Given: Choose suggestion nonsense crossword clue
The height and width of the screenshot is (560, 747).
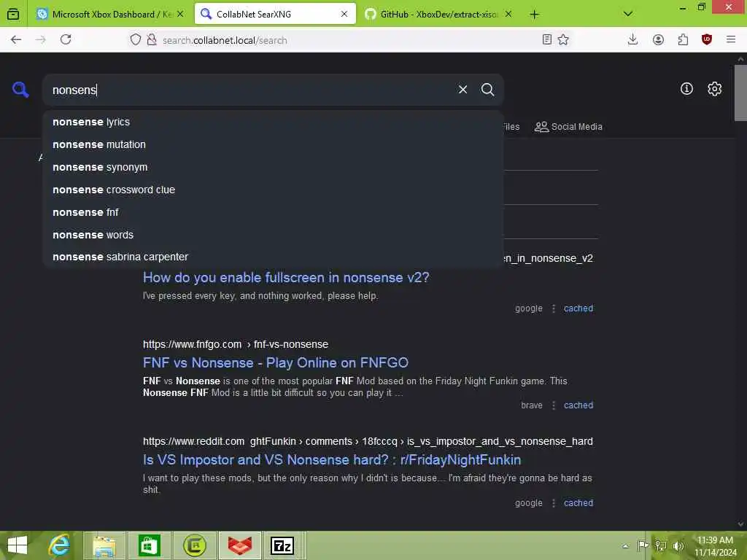Looking at the screenshot, I should 273,190.
